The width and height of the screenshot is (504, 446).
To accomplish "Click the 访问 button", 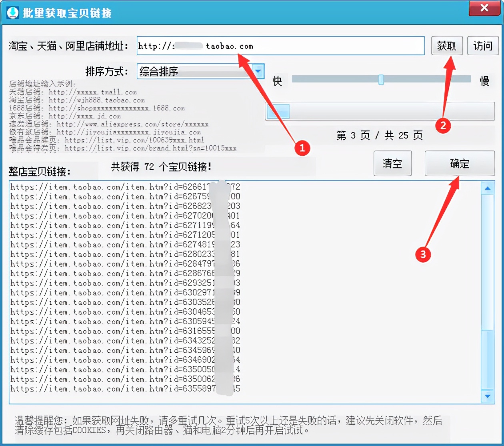I will (483, 46).
